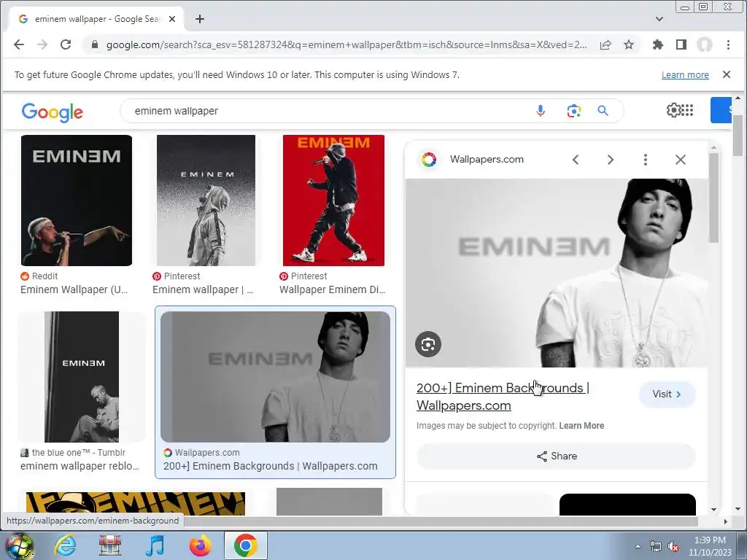The width and height of the screenshot is (747, 560).
Task: Open the Chrome profile avatar
Action: (x=705, y=44)
